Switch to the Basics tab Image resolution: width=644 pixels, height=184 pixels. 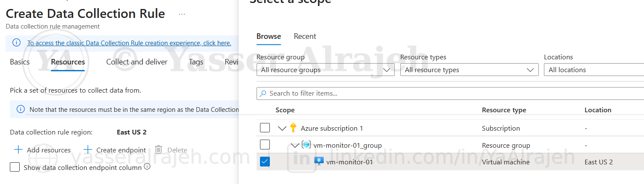tap(20, 62)
